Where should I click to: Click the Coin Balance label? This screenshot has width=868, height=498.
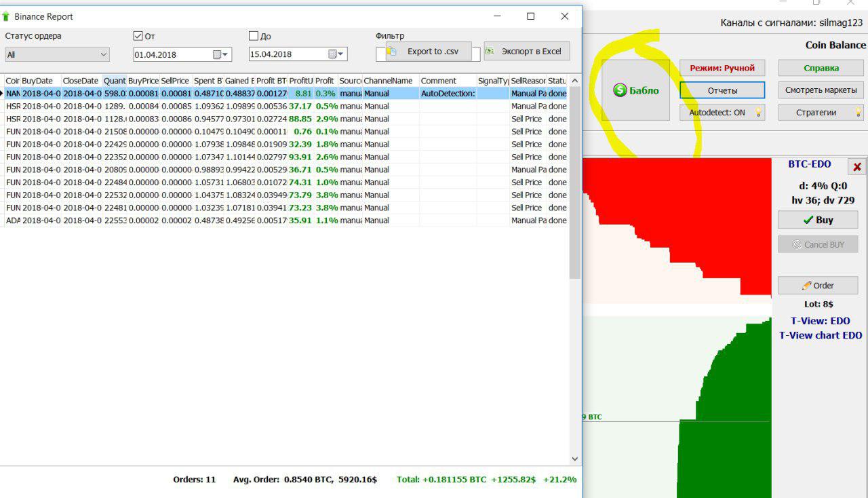tap(835, 45)
